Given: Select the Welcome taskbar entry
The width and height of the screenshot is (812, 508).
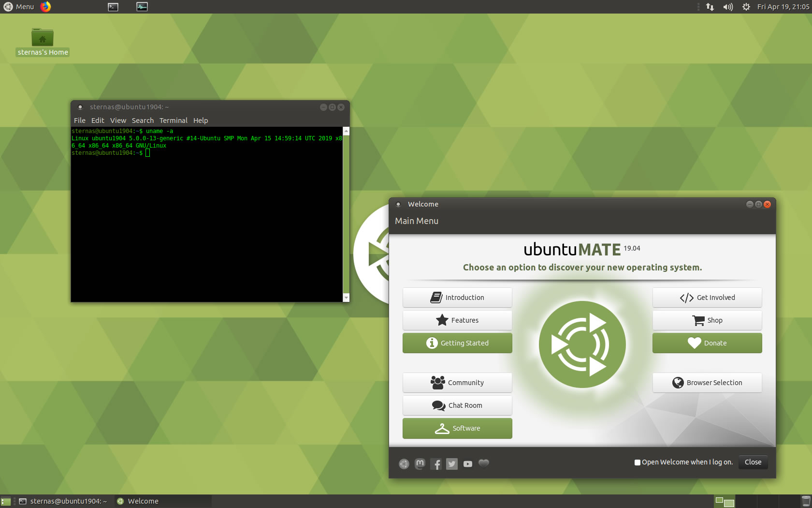Looking at the screenshot, I should [163, 501].
